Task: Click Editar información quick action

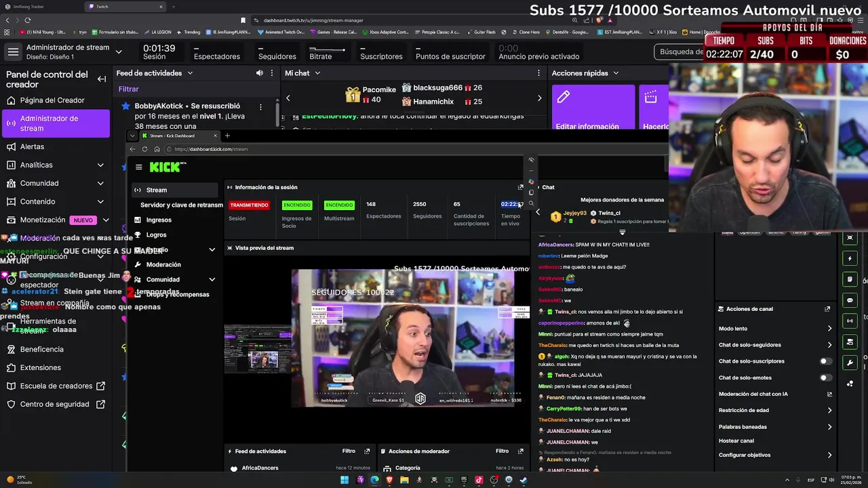Action: [593, 108]
